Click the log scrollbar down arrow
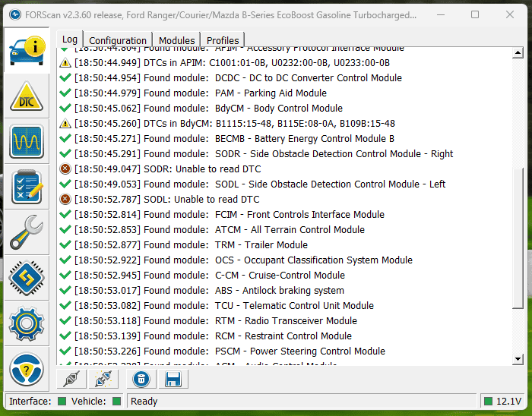The image size is (532, 416). (518, 359)
